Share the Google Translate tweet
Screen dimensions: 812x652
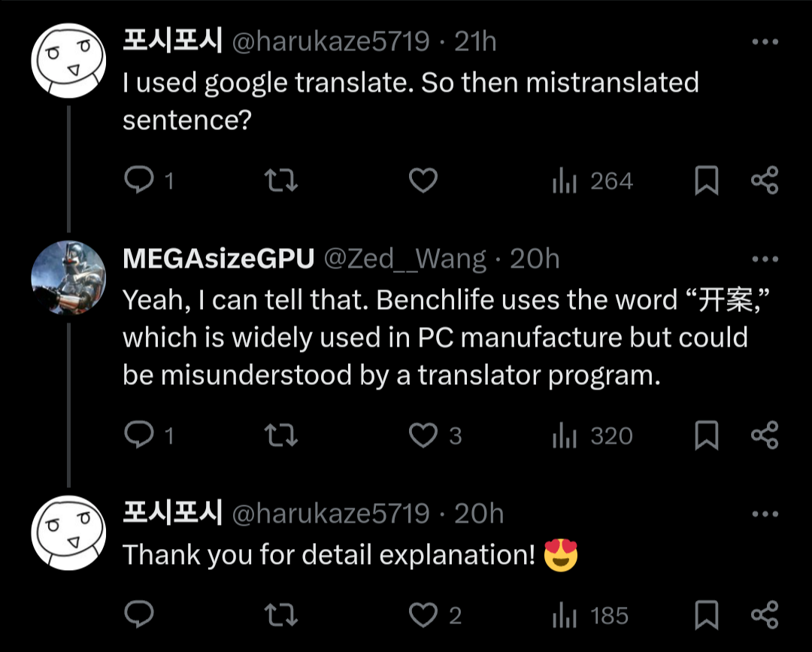(765, 181)
